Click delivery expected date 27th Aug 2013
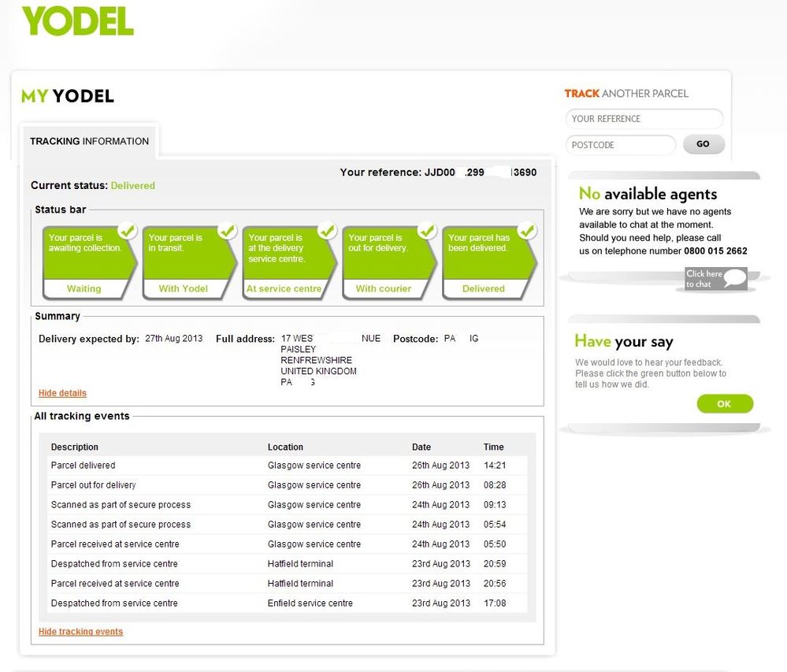Viewport: 787px width, 672px height. pos(173,338)
